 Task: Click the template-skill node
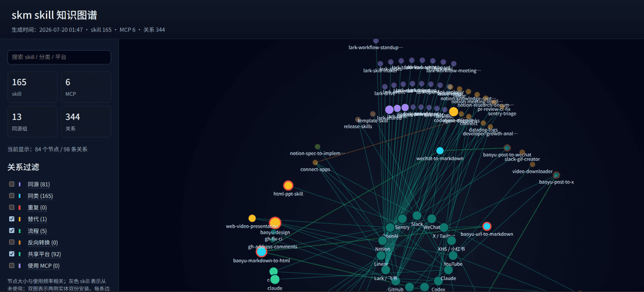pos(373,114)
